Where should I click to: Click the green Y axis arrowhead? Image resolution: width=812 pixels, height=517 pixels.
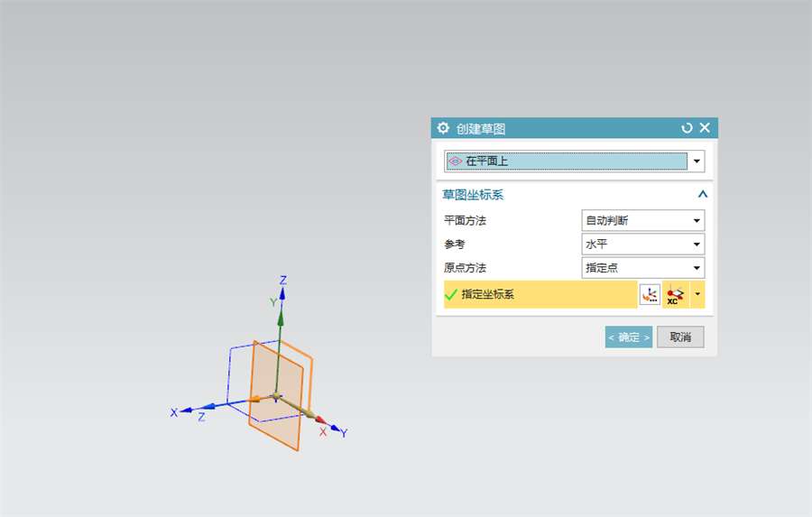pyautogui.click(x=281, y=319)
